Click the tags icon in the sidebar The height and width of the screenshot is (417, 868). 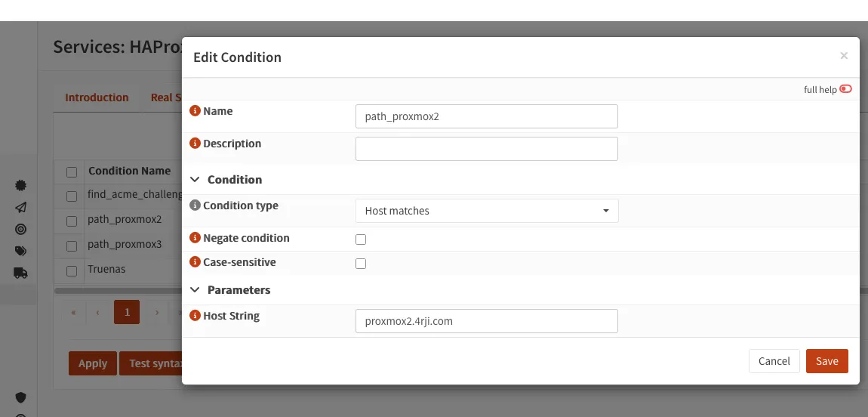click(20, 251)
